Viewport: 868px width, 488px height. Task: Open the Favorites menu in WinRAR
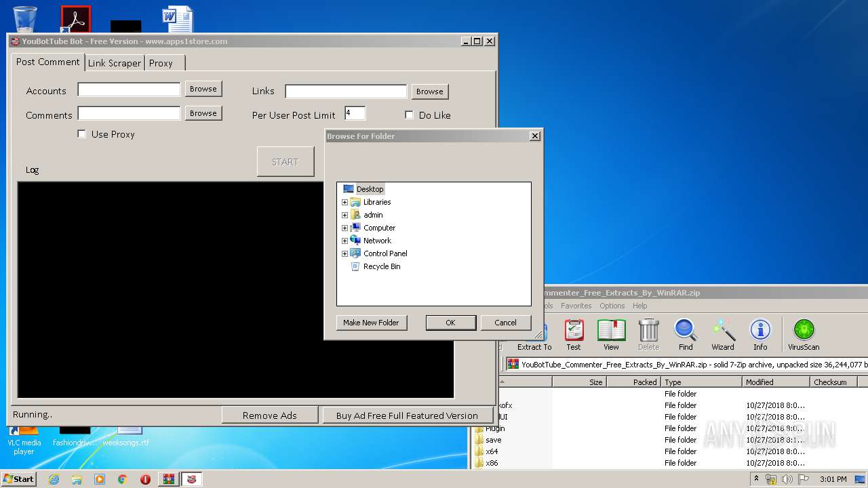click(x=576, y=306)
